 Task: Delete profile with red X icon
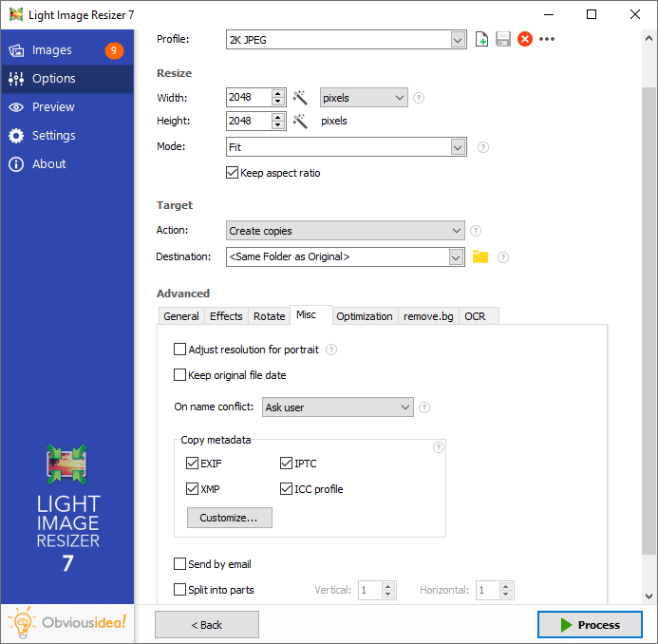(x=524, y=39)
